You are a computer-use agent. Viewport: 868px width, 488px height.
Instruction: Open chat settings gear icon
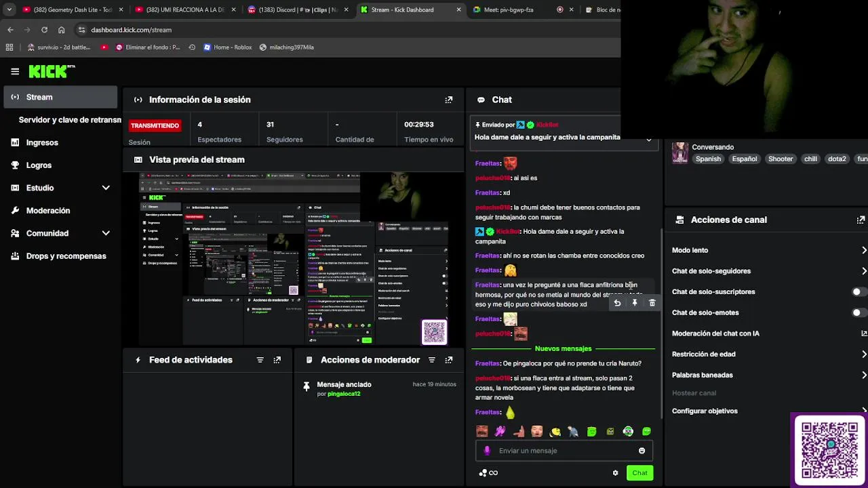[x=615, y=473]
